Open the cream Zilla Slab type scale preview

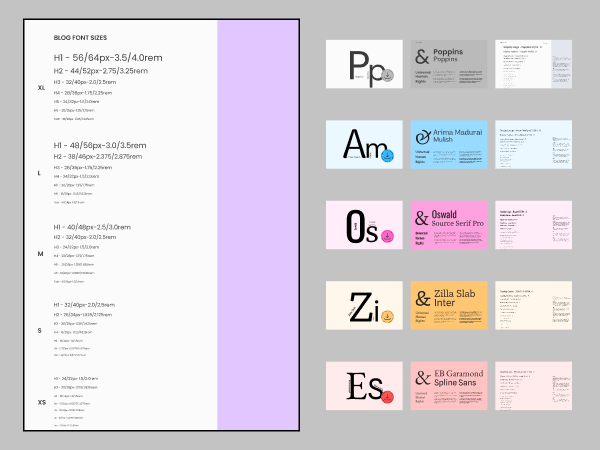[533, 305]
